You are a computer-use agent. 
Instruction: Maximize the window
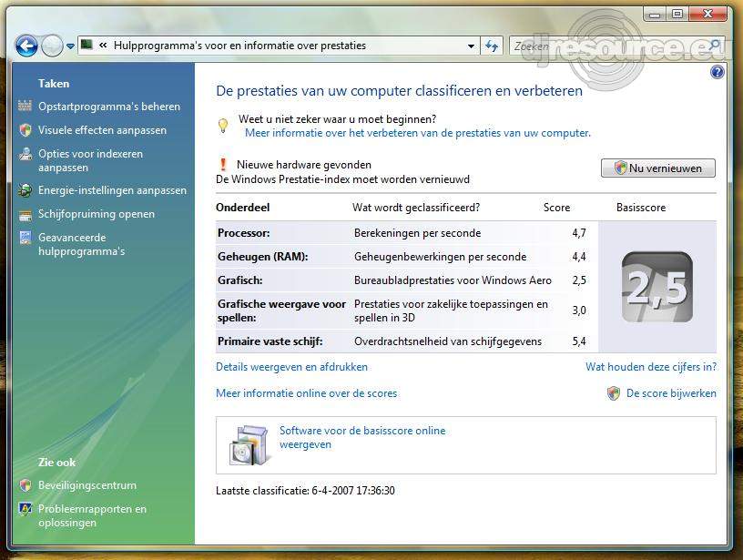677,14
